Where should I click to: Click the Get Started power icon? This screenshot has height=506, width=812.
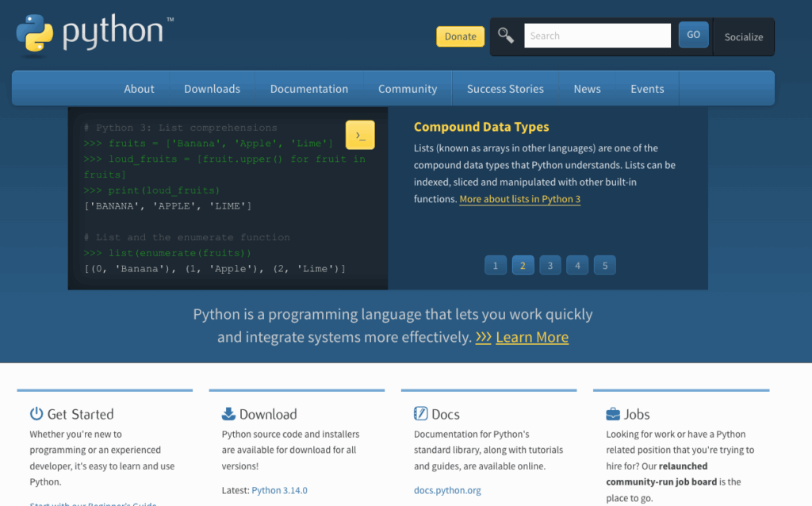36,413
